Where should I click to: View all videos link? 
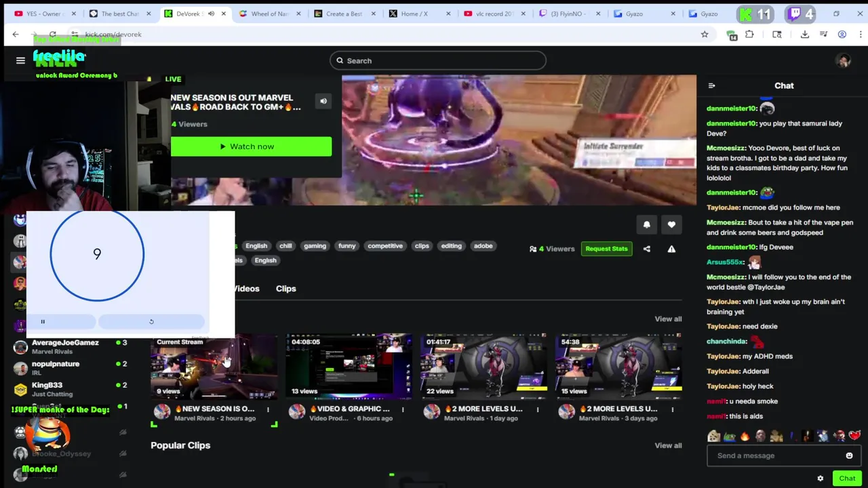pos(668,319)
